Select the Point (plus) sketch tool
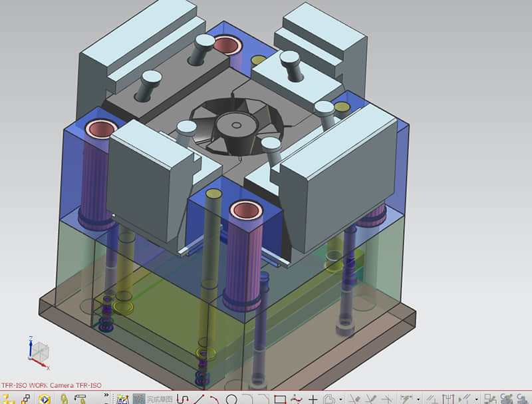 coord(313,399)
